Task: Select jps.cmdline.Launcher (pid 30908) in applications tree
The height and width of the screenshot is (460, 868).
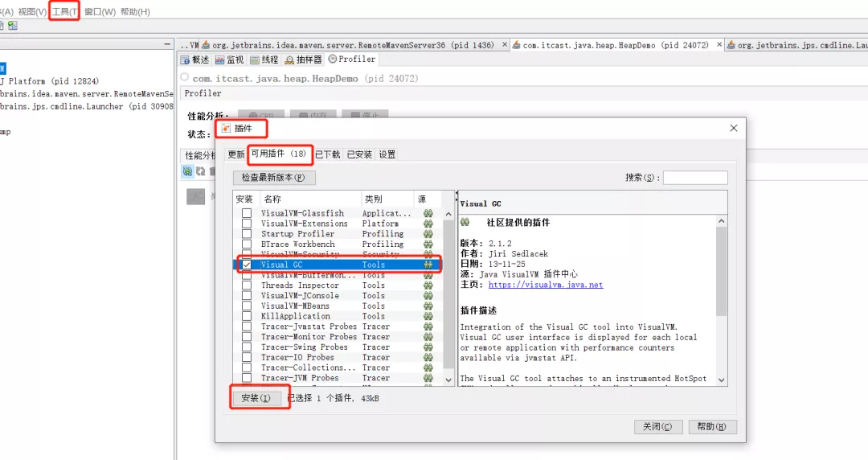Action: pos(86,106)
